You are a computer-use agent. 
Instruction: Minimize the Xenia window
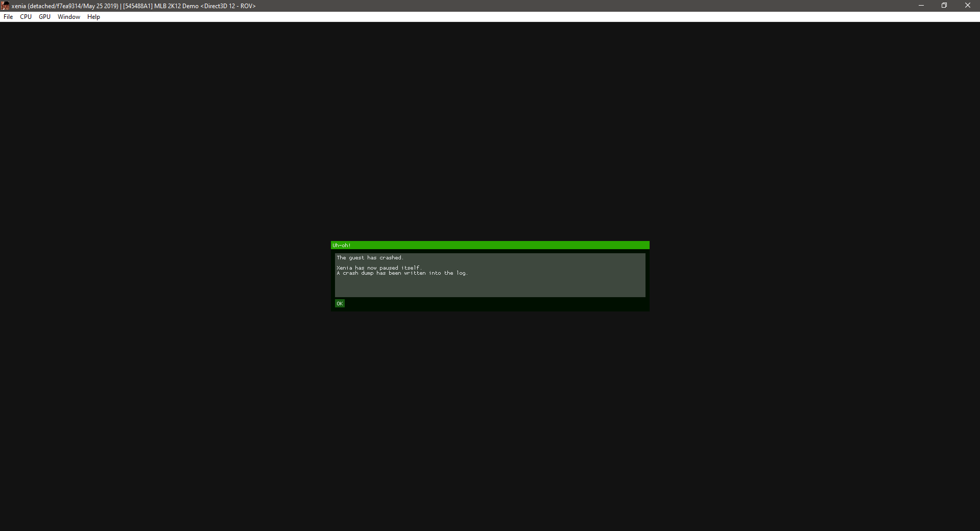point(921,6)
